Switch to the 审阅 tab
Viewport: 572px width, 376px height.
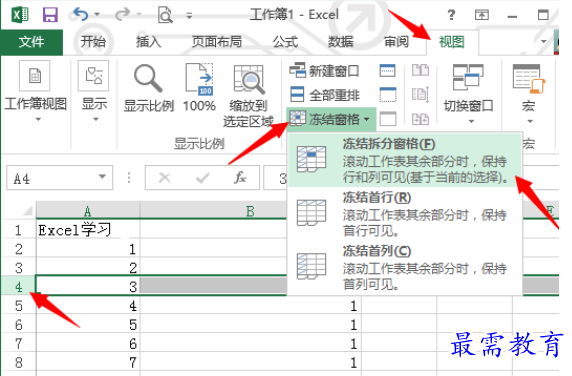pos(396,42)
